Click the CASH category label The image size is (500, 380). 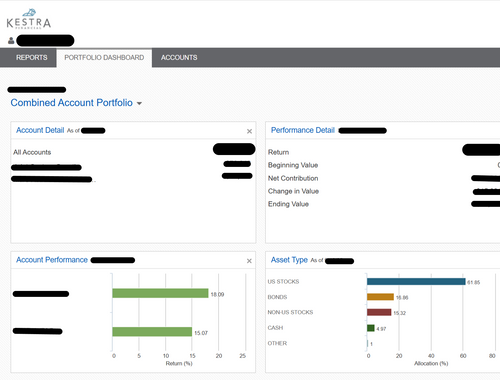pos(275,328)
